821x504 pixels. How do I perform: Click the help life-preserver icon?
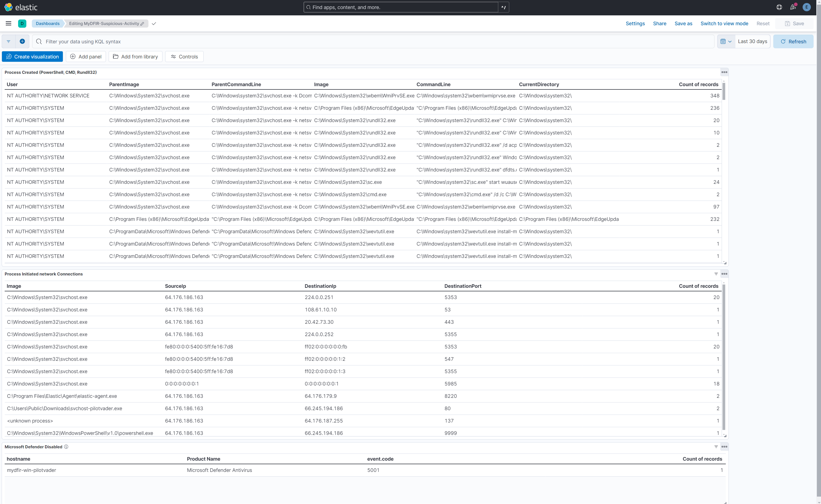pos(779,7)
